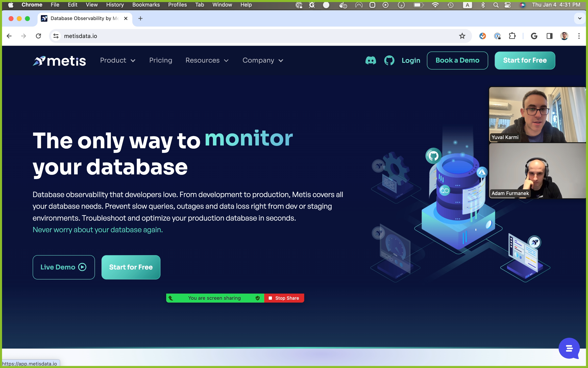This screenshot has width=588, height=368.
Task: Open the Pricing page
Action: coord(161,60)
